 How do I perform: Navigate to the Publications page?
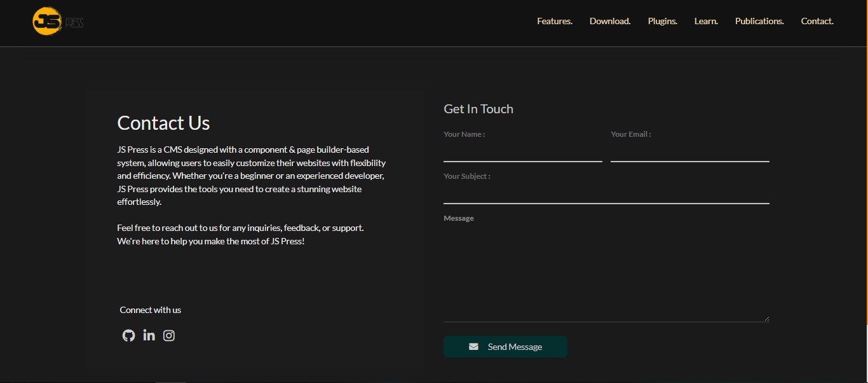(x=759, y=21)
